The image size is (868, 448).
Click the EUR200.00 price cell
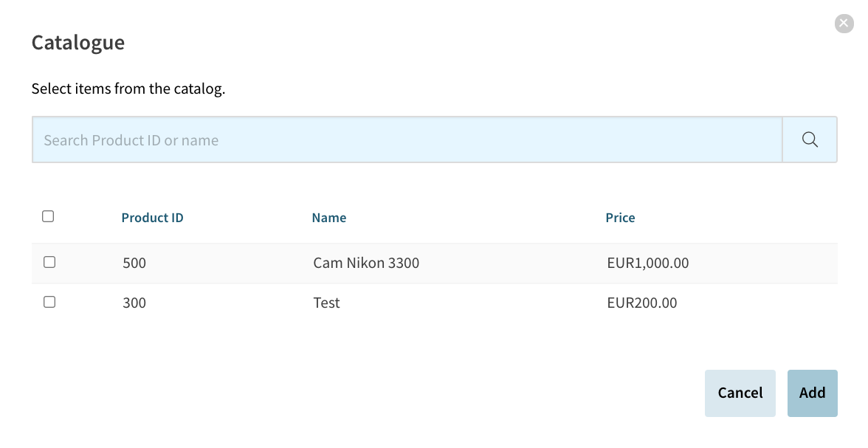click(641, 303)
